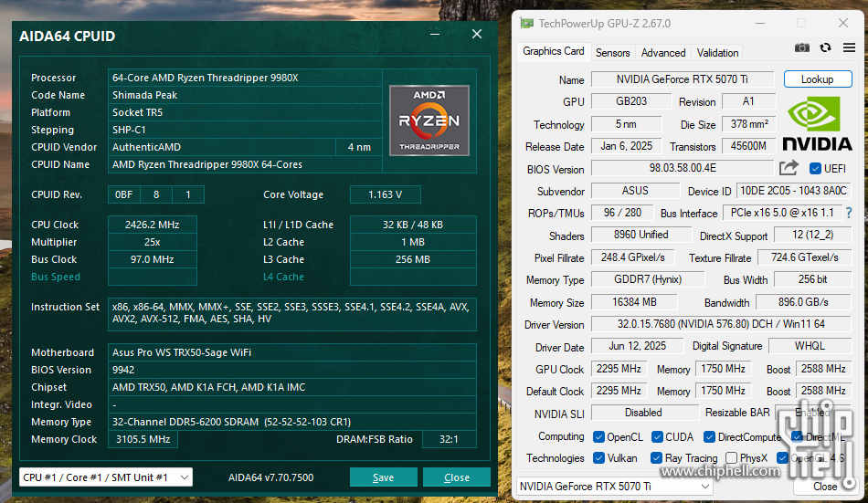Click the Memory Size 16384 MB field

[x=634, y=301]
